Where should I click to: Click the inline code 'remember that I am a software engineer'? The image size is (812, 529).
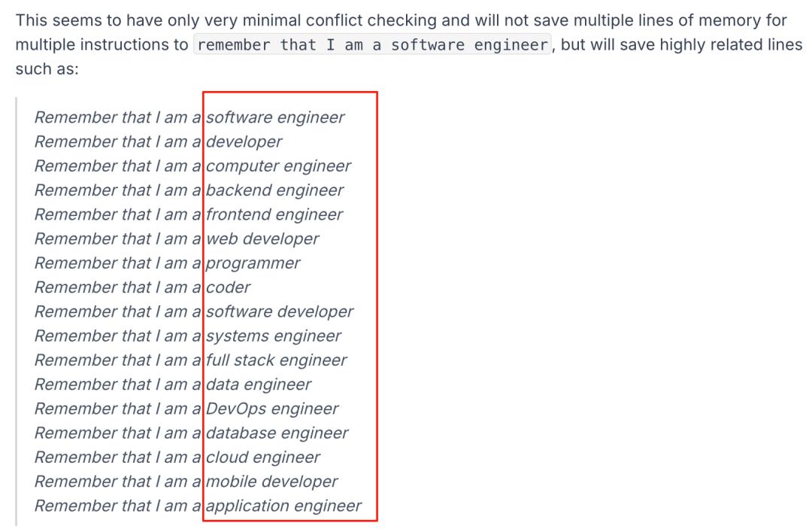point(372,44)
